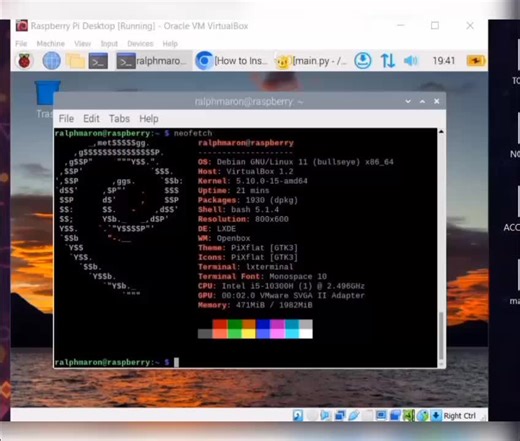Click the mouse integration status icon

tap(423, 415)
